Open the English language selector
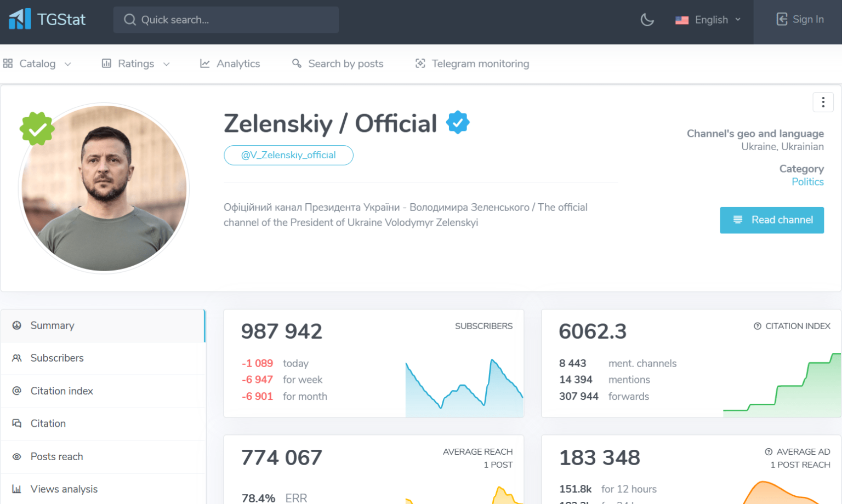842x504 pixels. [x=708, y=20]
